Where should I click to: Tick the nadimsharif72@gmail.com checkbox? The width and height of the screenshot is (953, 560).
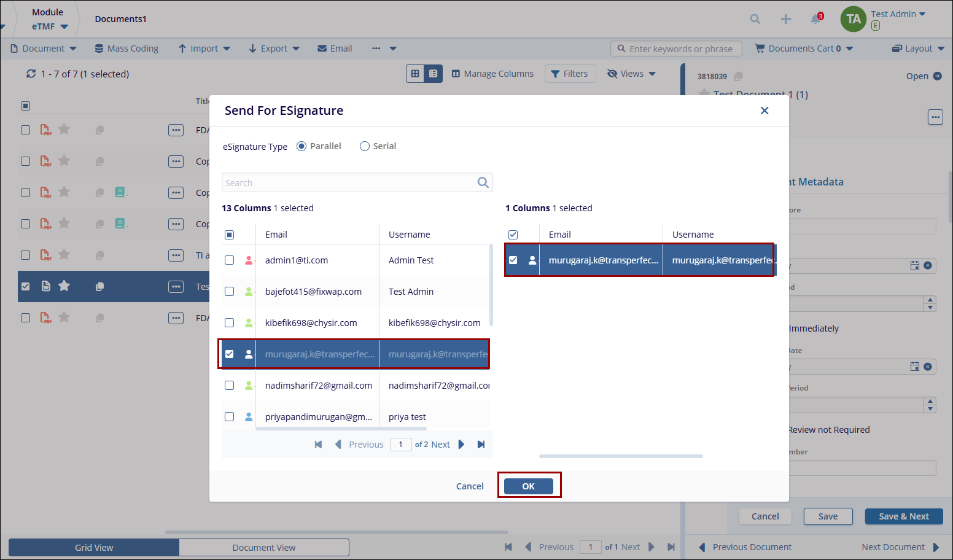[x=229, y=386]
